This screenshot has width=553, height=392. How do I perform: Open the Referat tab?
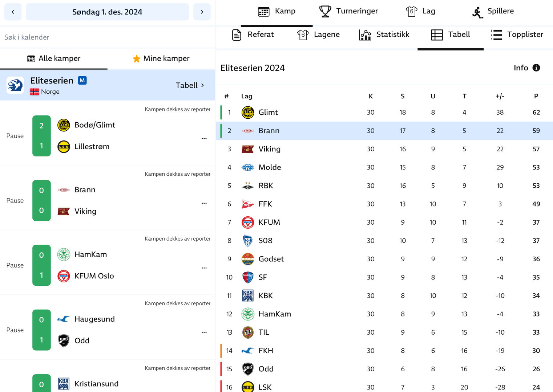coord(253,34)
